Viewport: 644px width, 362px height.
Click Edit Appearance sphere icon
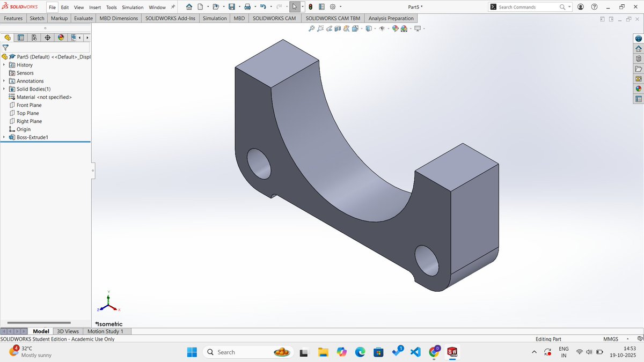[396, 28]
